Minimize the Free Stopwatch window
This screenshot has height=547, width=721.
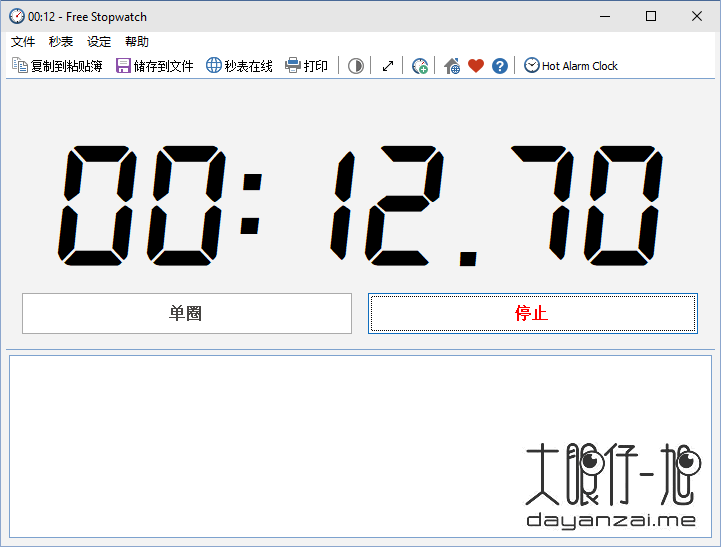(605, 17)
